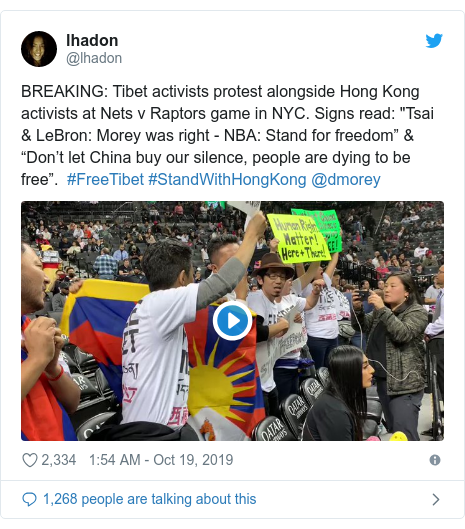This screenshot has height=529, width=465.
Task: Click the tweet body text
Action: [227, 136]
